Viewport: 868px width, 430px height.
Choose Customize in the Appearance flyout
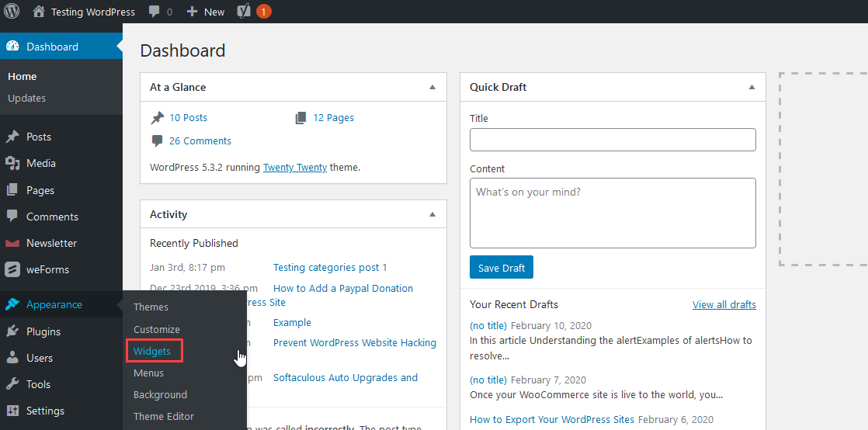(x=157, y=329)
